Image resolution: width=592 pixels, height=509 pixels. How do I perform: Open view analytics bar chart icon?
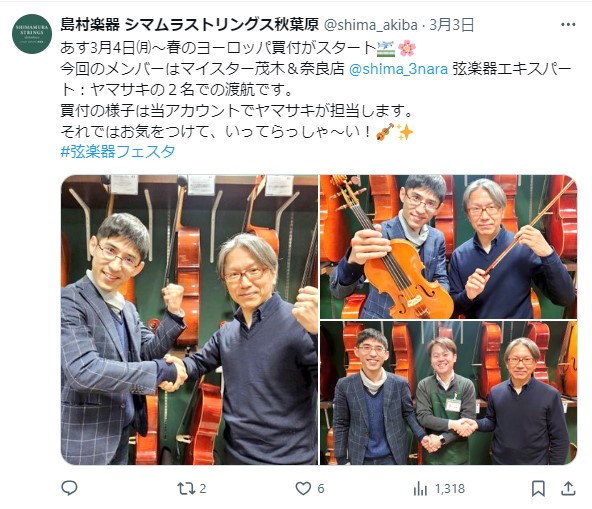coord(420,489)
